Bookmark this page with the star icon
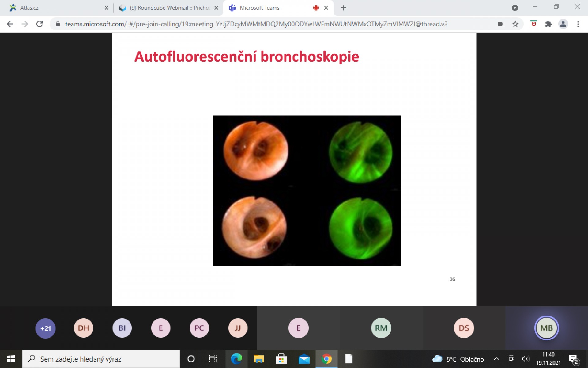588x368 pixels. 515,24
